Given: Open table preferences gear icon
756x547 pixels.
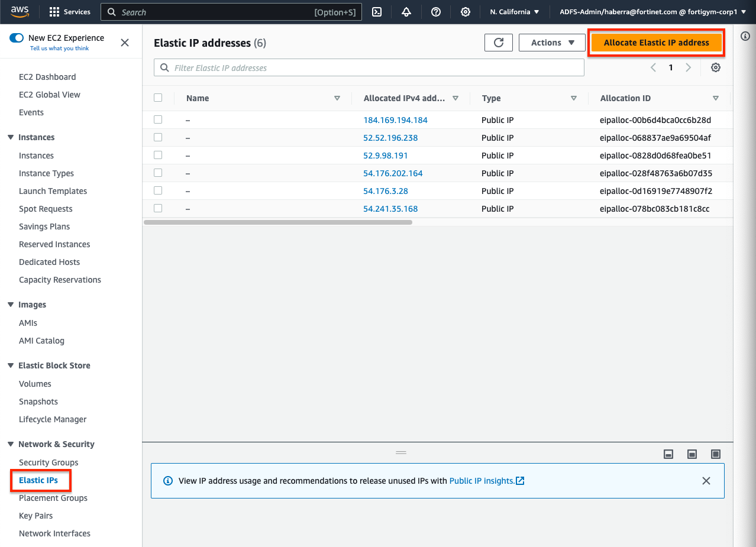Looking at the screenshot, I should [x=716, y=67].
